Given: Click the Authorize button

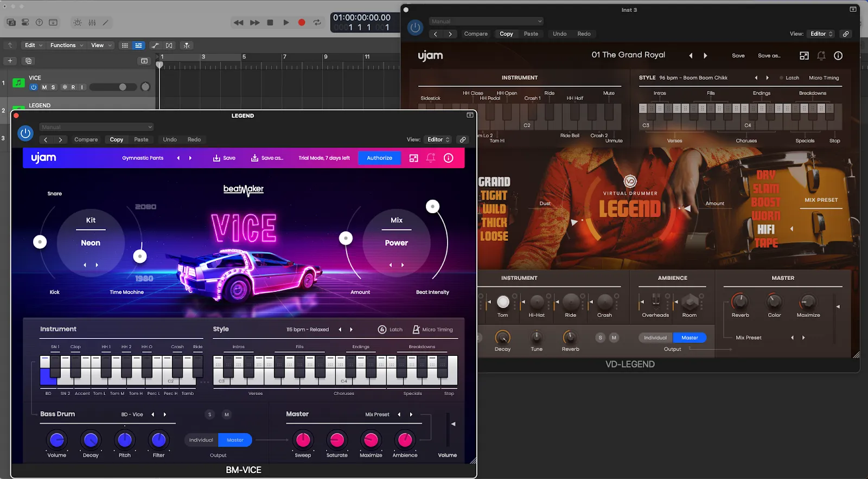Looking at the screenshot, I should point(379,158).
